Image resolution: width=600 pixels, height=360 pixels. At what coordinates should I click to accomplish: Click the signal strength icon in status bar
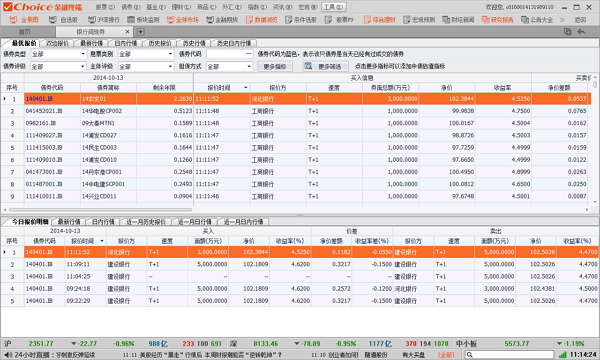[562, 355]
